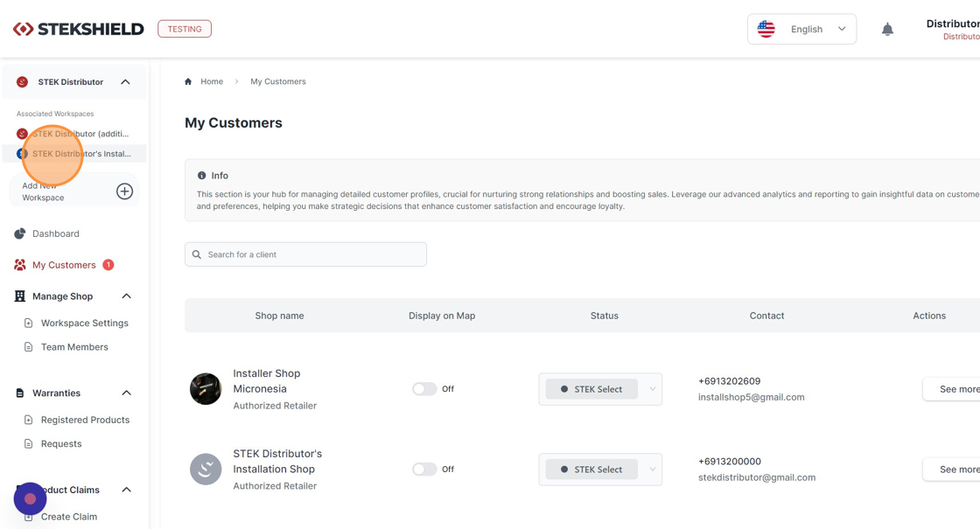
Task: Click the STEK Distributor workspace avatar icon
Action: pyautogui.click(x=22, y=82)
